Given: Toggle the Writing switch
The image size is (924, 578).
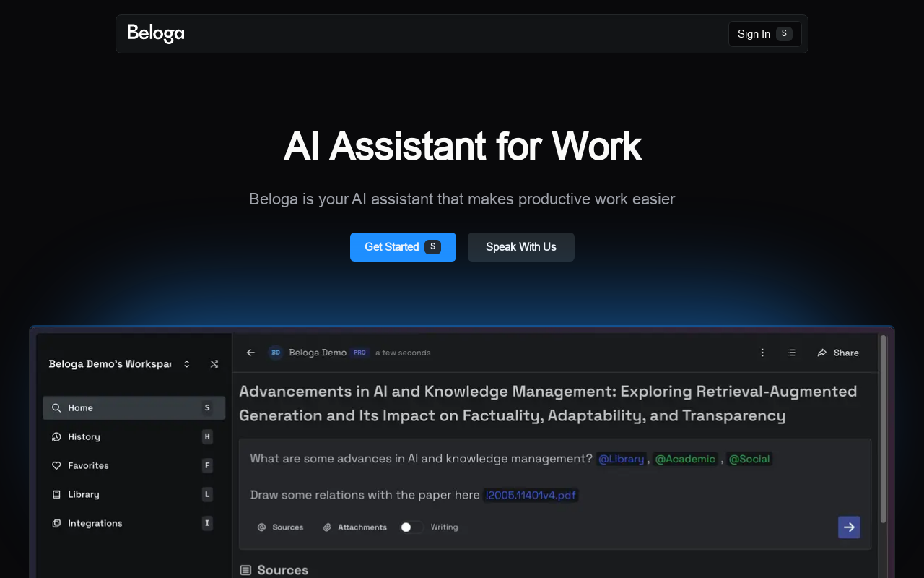Looking at the screenshot, I should point(412,527).
